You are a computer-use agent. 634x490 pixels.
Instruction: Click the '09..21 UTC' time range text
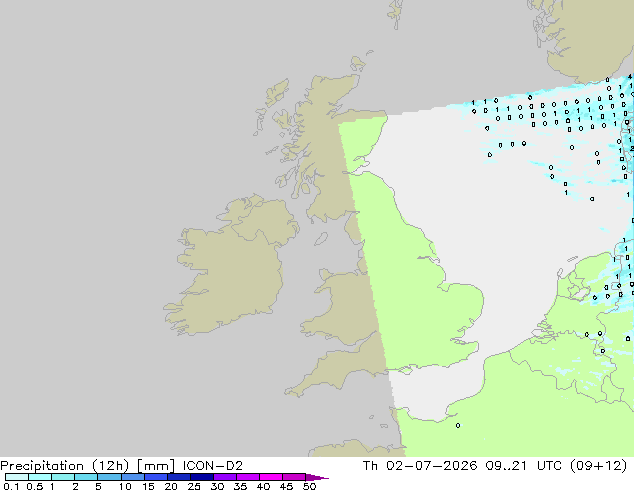pos(524,466)
